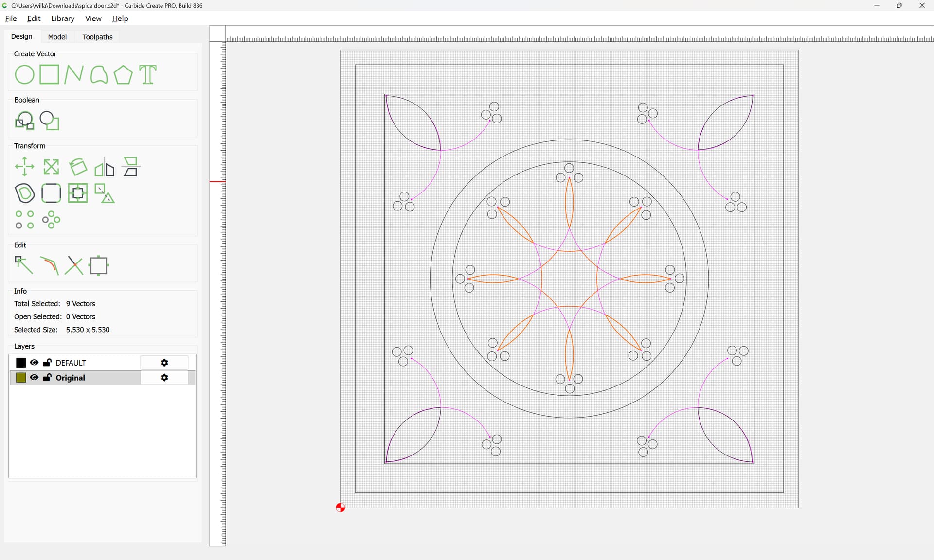This screenshot has height=560, width=934.
Task: Open the Circular Array tool
Action: [51, 220]
